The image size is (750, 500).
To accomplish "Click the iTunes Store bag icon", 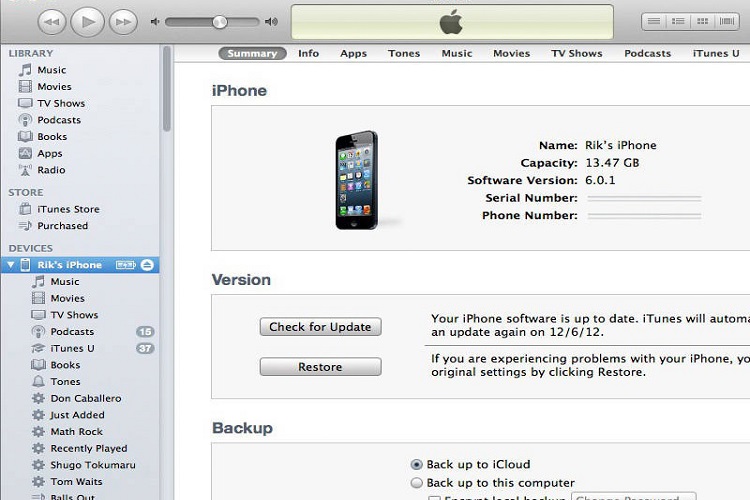I will pyautogui.click(x=25, y=209).
